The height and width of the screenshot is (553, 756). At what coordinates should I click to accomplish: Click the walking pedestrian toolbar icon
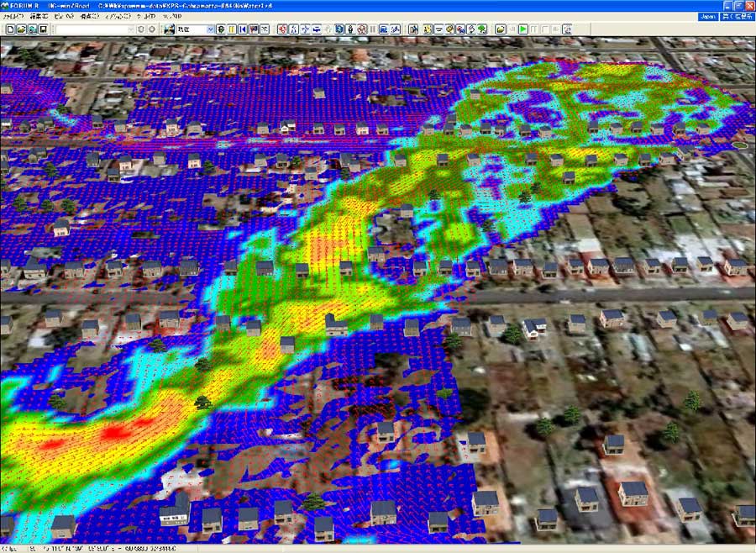coord(294,29)
